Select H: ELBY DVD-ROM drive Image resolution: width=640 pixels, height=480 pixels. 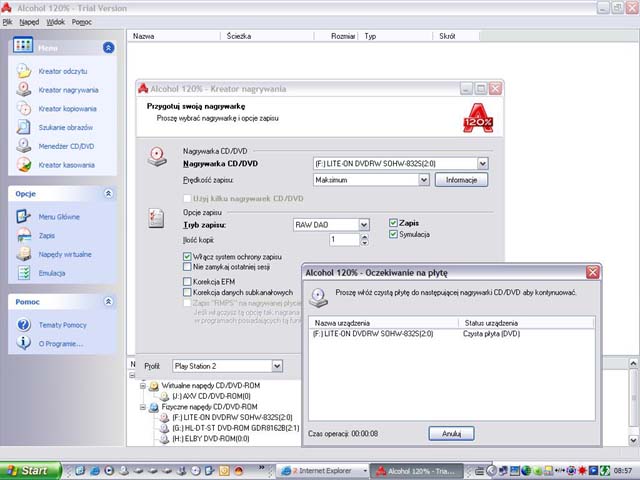point(211,438)
